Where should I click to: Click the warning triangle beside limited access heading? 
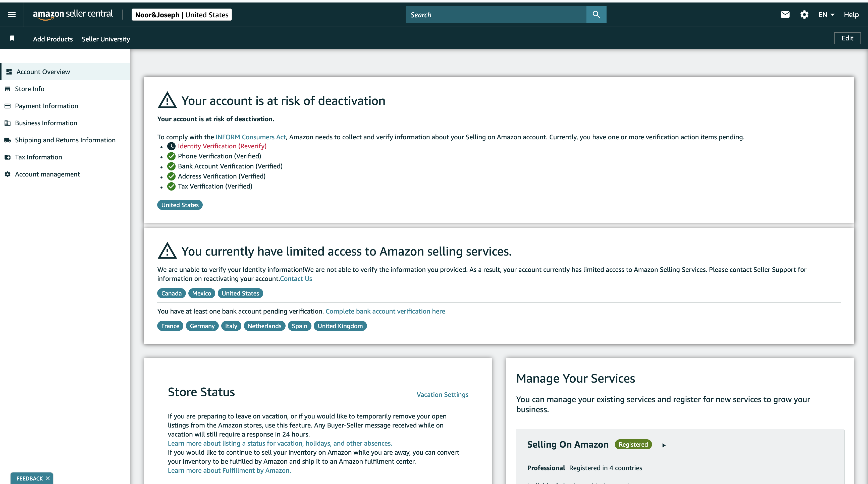[167, 251]
